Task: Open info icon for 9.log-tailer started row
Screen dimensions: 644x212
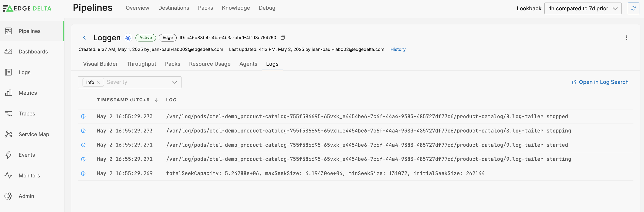Action: [83, 145]
